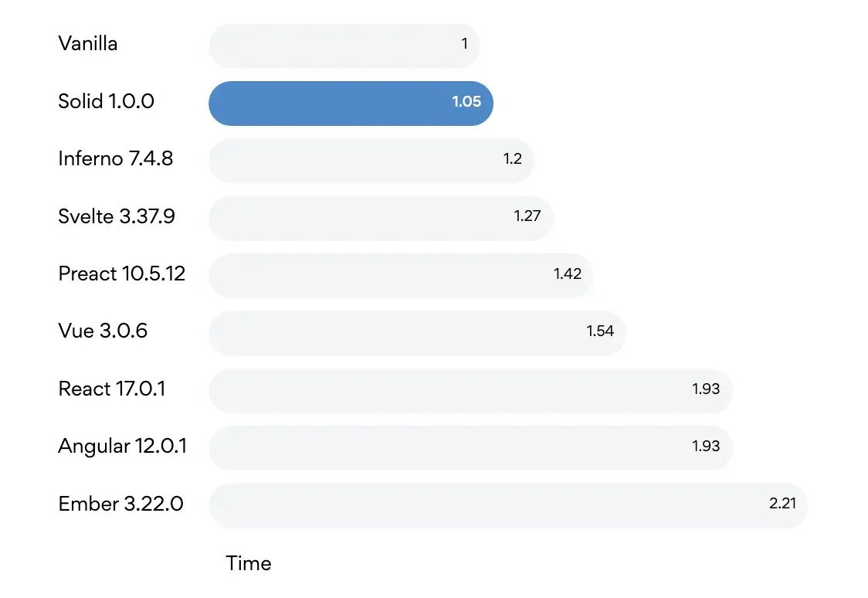Click the Inferno 7.4.8 label

pyautogui.click(x=115, y=159)
